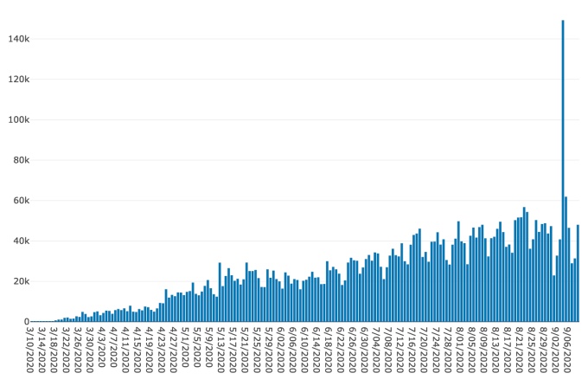Screen dimensions: 588x386
Task: Click the 9/02/2020 date label
Action: tap(554, 350)
